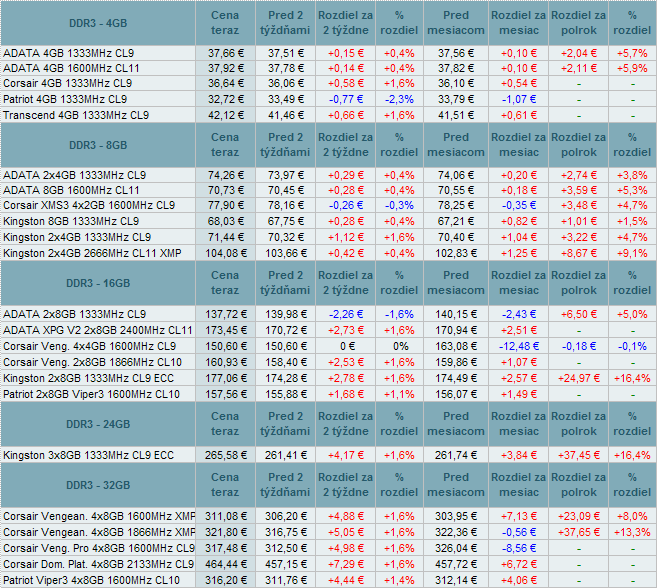This screenshot has height=588, width=657.
Task: Click 'Patriot 2x8GB Viper3 1600MHz CL10' row name
Action: pyautogui.click(x=91, y=394)
